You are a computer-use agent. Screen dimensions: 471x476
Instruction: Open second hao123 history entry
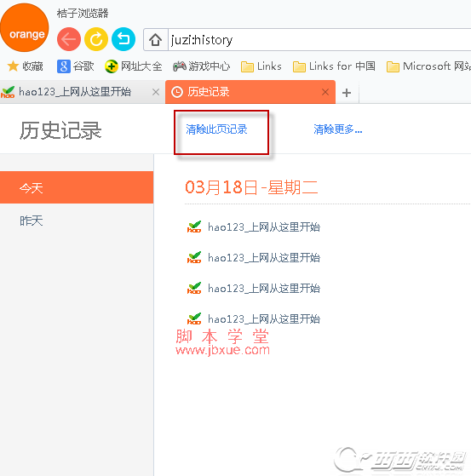click(x=254, y=258)
